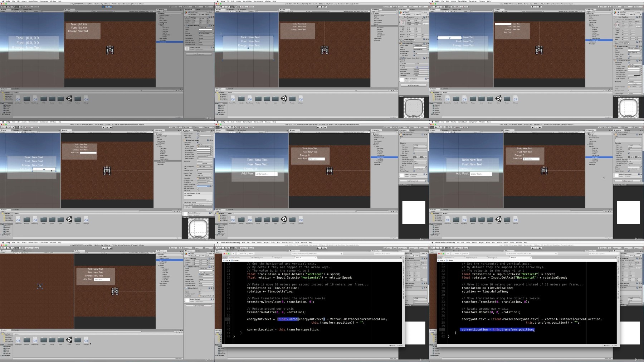Select the Rotate tool in top-left frame toolbar

pos(10,7)
